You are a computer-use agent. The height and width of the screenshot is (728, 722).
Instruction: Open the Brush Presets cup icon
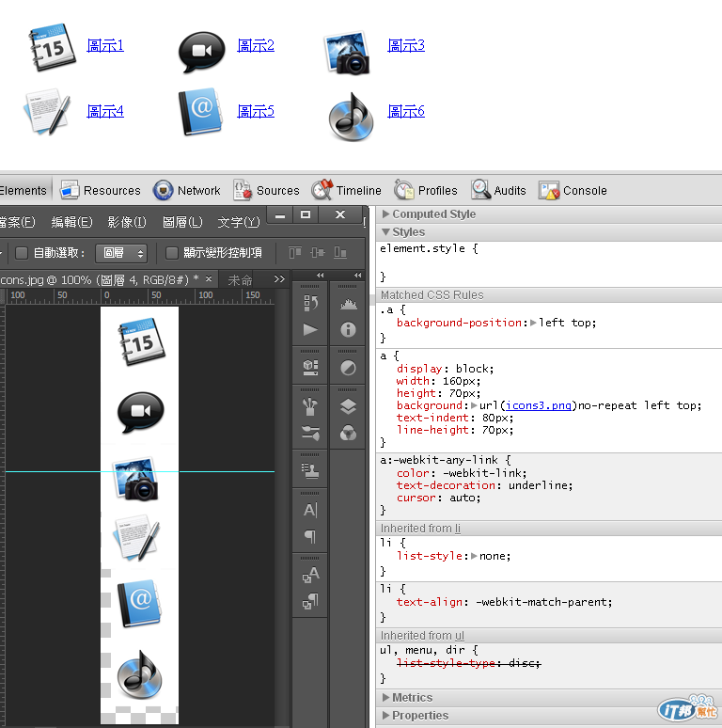click(x=310, y=406)
